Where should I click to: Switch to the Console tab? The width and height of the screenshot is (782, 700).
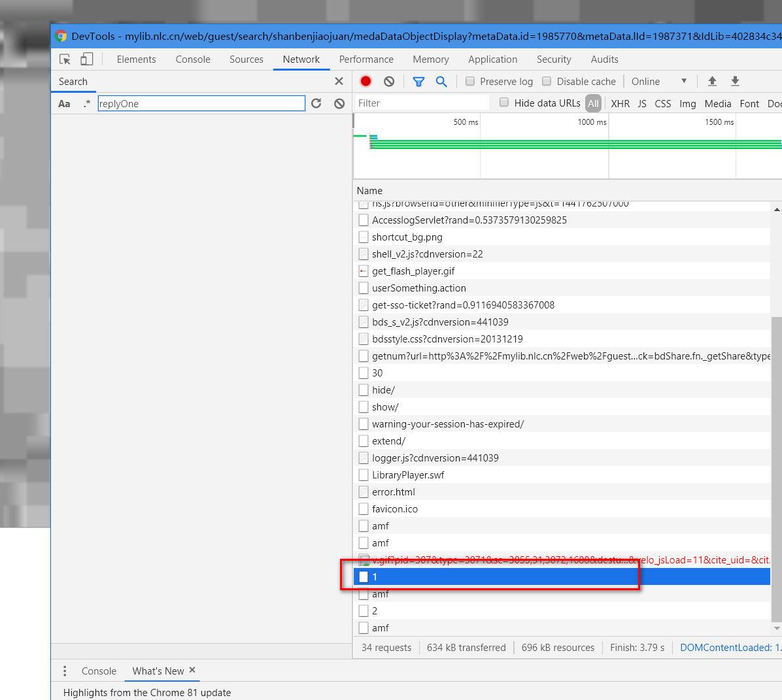[193, 59]
